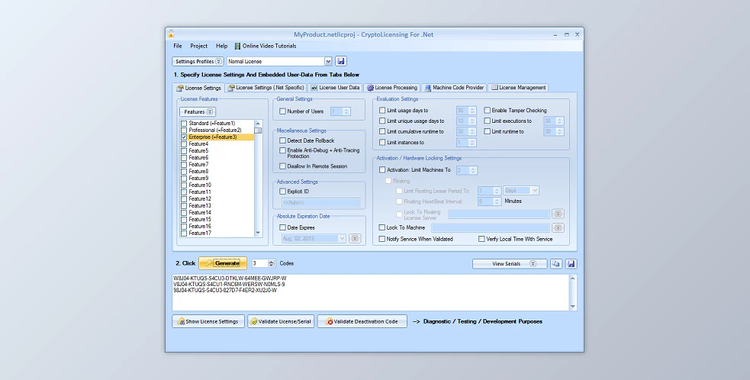Click picker button beside Lock To Floating License Server
This screenshot has height=380, width=750.
(x=558, y=213)
